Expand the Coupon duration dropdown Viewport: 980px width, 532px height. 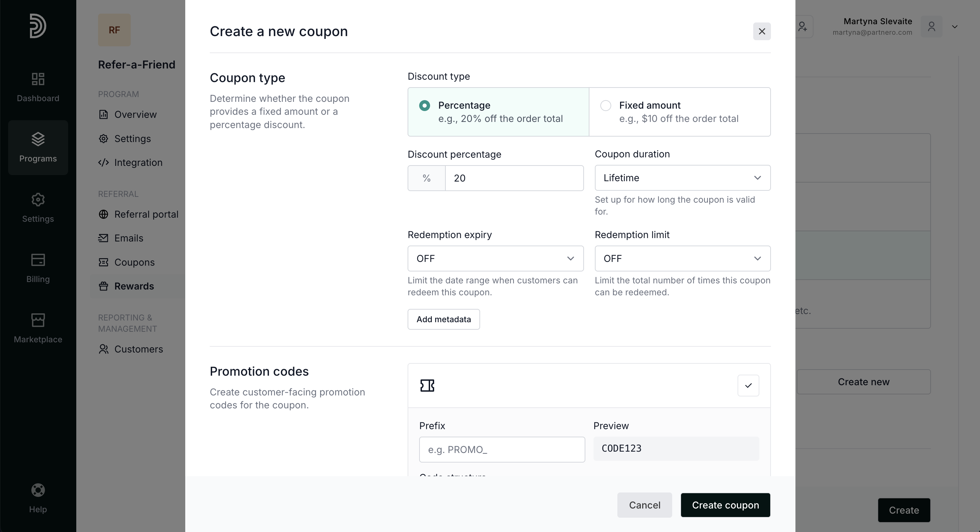point(682,178)
